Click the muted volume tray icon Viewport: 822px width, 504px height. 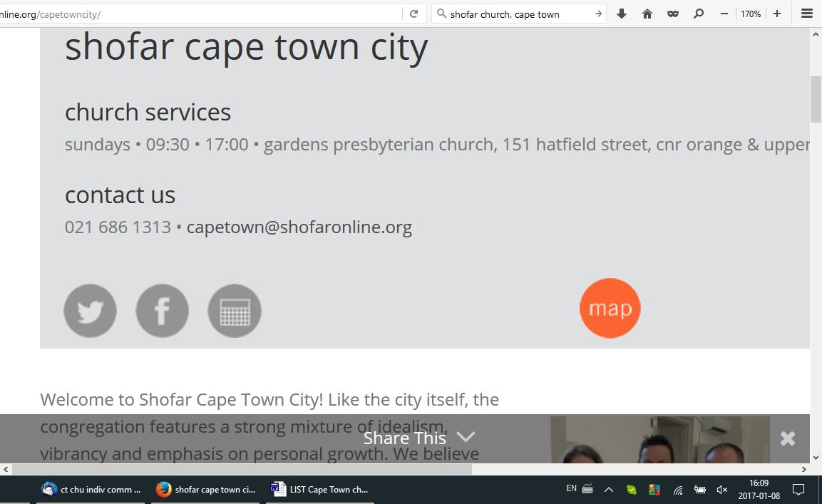722,490
